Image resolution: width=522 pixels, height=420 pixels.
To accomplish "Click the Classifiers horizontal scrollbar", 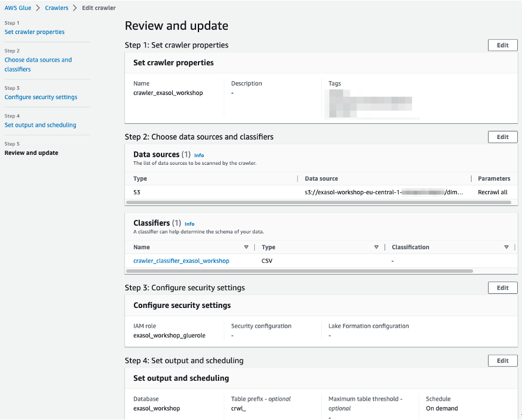I will pos(299,271).
